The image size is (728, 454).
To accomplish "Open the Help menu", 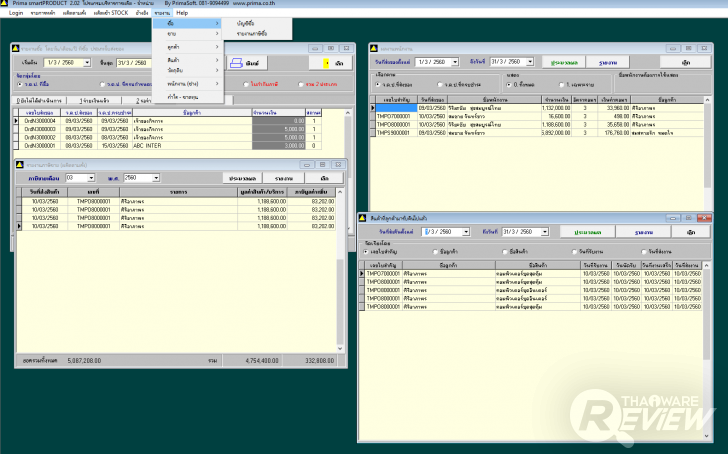I will coord(182,13).
